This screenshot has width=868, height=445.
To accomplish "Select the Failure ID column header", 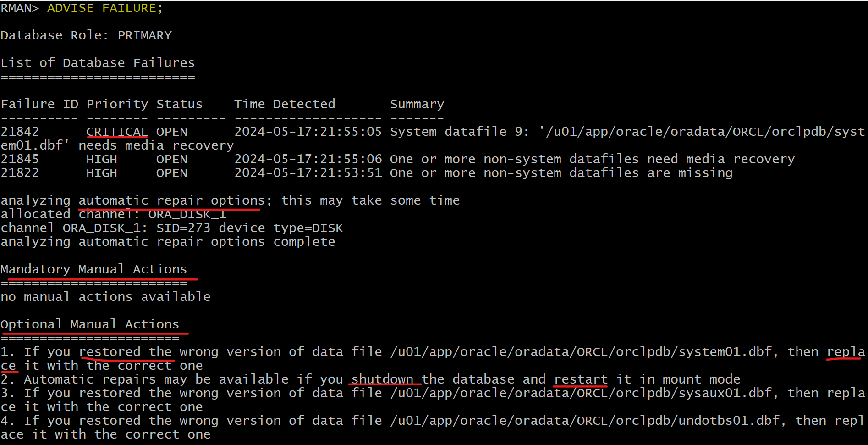I will click(39, 104).
